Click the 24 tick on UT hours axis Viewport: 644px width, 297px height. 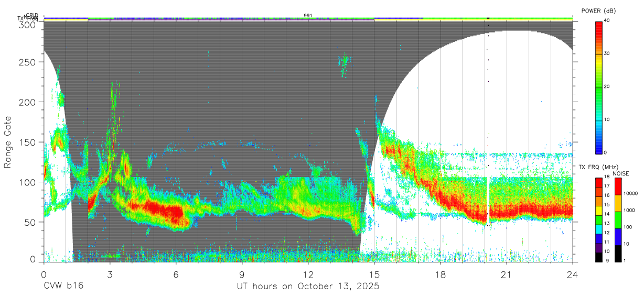pyautogui.click(x=573, y=274)
